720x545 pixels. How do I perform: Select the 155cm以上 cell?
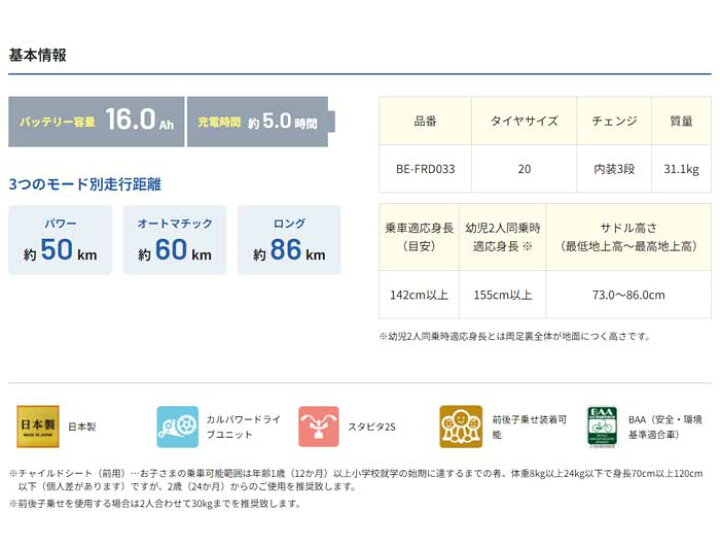[x=502, y=294]
